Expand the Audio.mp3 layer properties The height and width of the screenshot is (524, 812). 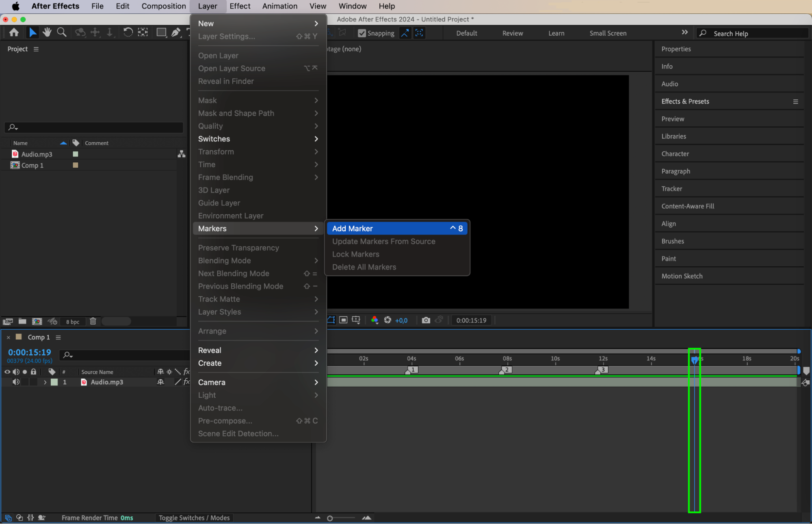click(x=45, y=382)
